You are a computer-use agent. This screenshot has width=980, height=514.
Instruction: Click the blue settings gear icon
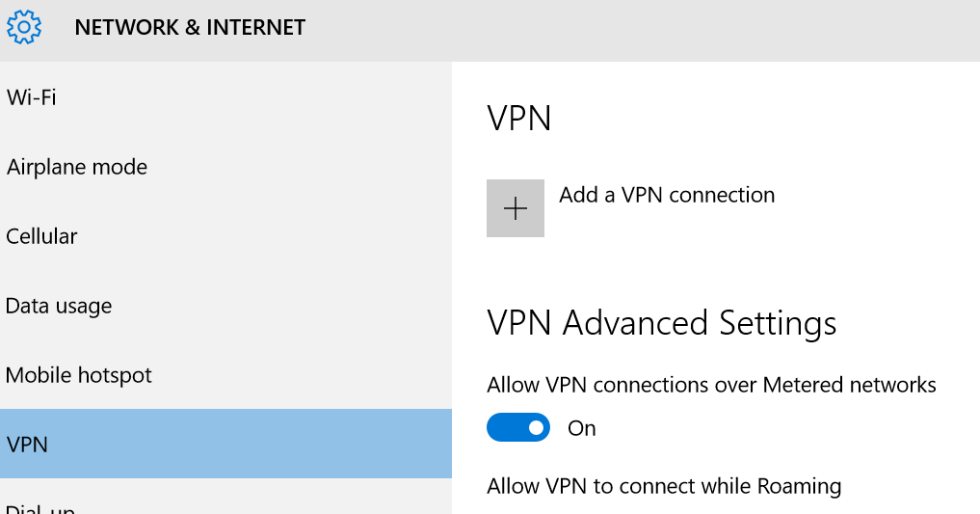click(24, 27)
